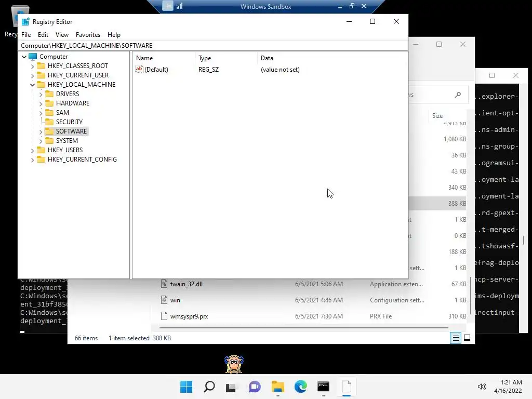Select the SECURITY folder icon
Image resolution: width=532 pixels, height=399 pixels.
[49, 122]
